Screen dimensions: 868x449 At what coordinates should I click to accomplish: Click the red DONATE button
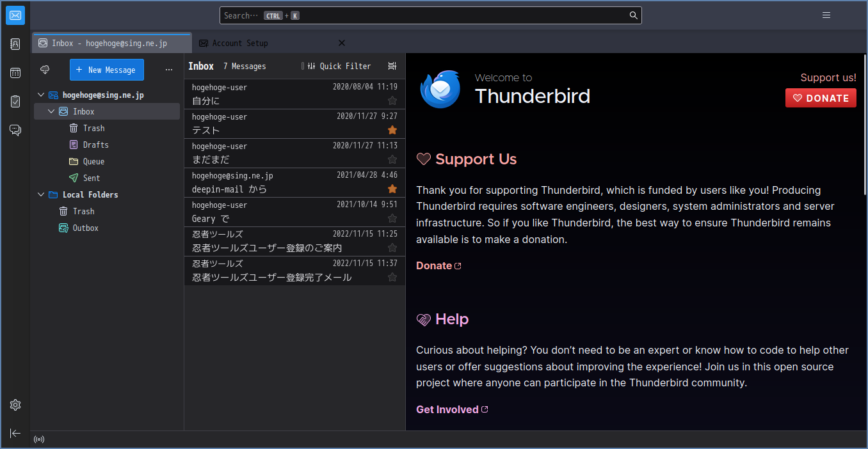[821, 98]
